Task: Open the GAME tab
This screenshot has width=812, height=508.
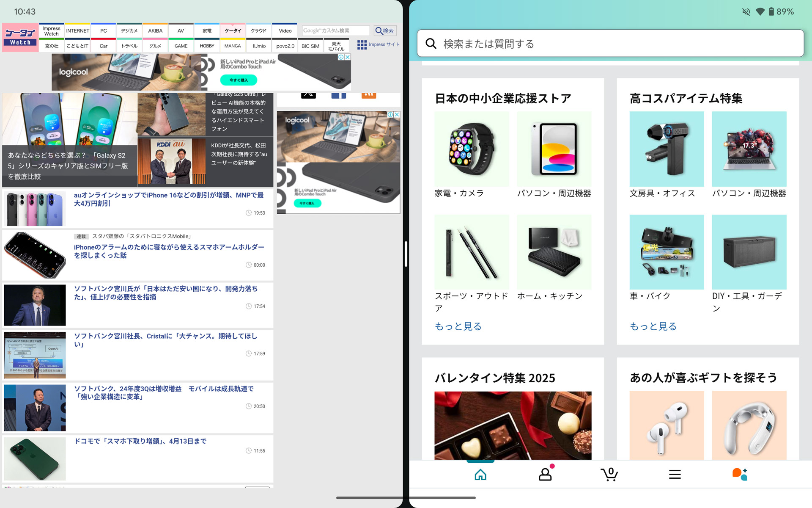Action: pyautogui.click(x=181, y=46)
